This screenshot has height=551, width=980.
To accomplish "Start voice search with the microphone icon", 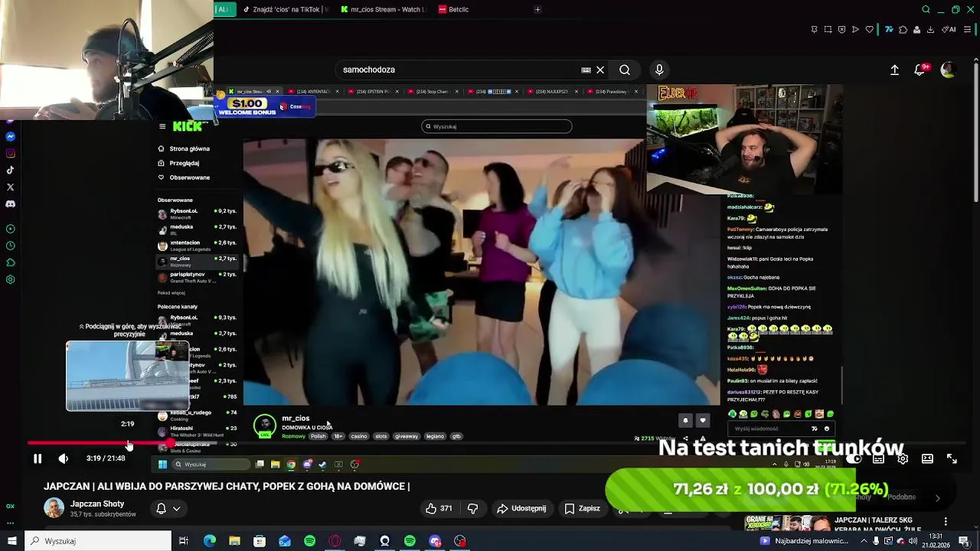I will [659, 70].
